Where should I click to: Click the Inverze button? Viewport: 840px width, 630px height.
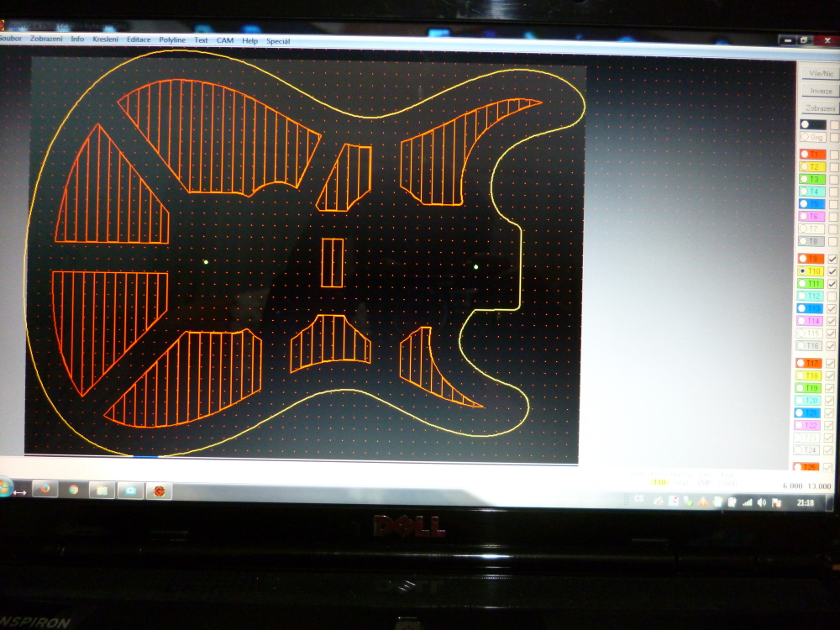(x=821, y=91)
